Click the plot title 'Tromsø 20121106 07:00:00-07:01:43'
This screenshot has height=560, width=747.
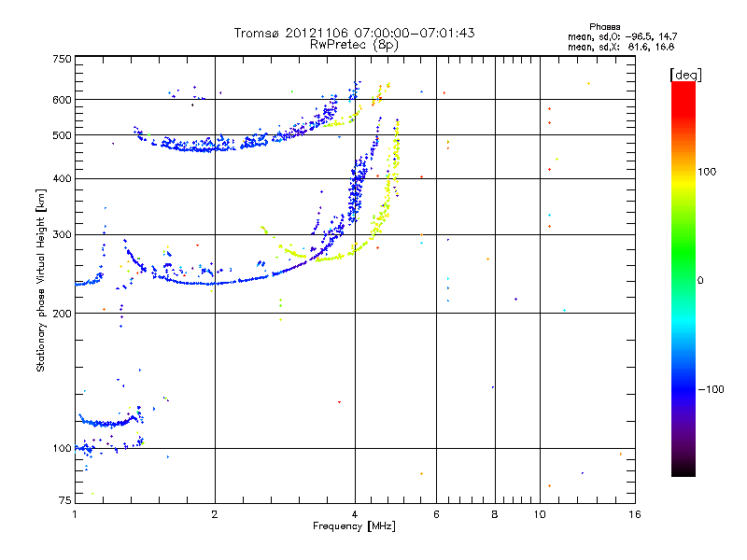(x=354, y=33)
